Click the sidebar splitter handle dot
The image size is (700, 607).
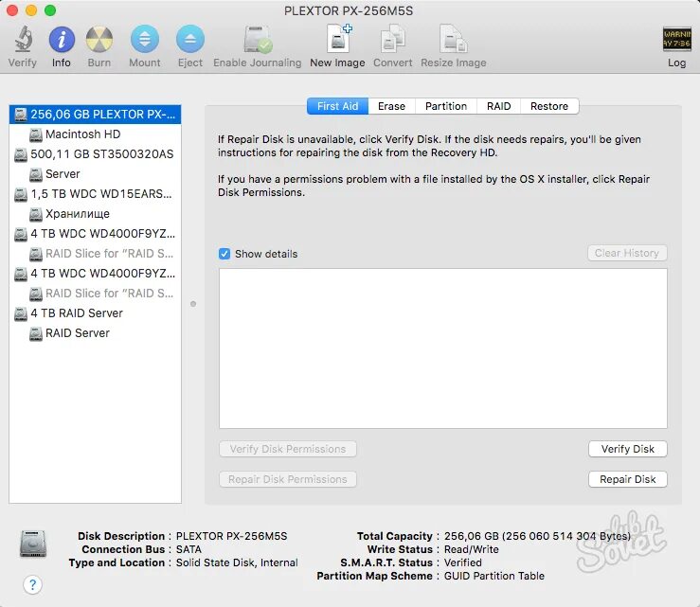coord(193,304)
